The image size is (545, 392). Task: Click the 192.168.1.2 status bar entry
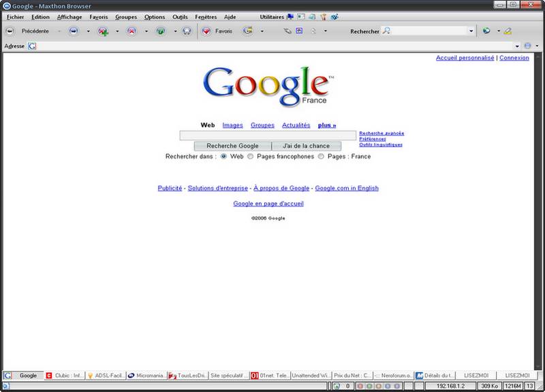pyautogui.click(x=450, y=386)
